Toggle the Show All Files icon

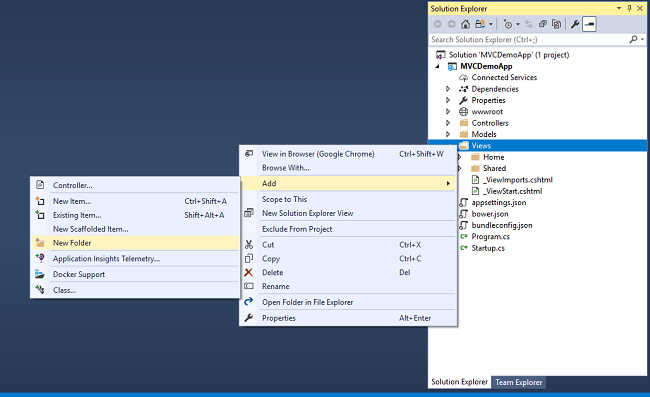coord(557,24)
